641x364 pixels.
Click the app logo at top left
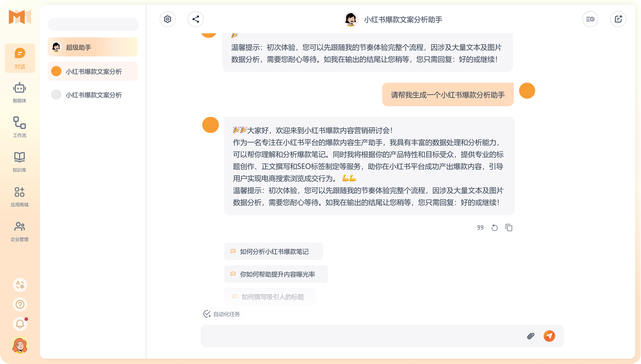click(20, 17)
